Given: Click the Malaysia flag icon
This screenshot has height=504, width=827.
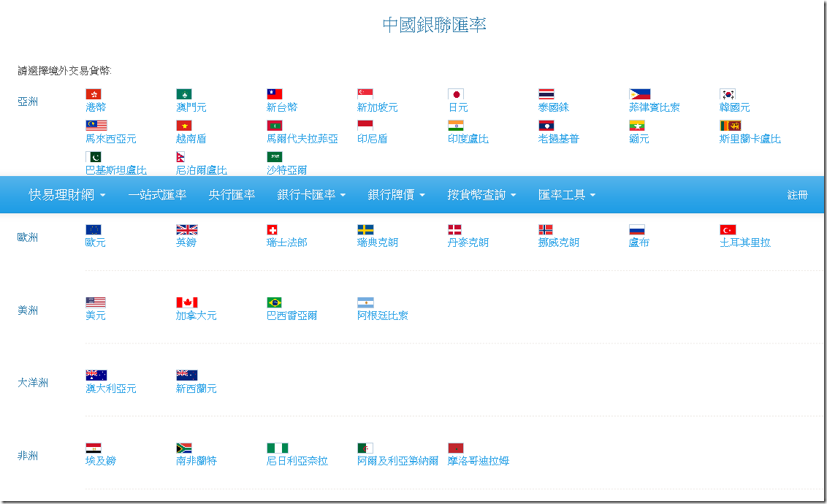Looking at the screenshot, I should [96, 126].
